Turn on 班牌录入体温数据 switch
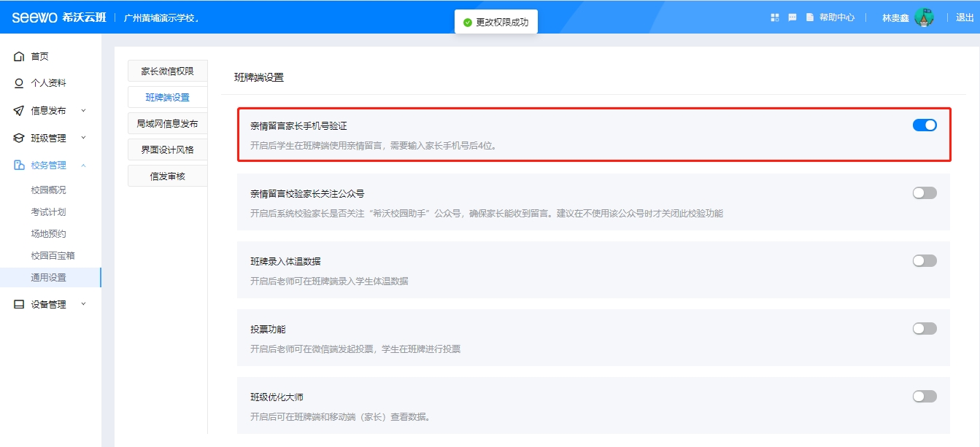Screen dimensions: 980x447 pos(925,261)
